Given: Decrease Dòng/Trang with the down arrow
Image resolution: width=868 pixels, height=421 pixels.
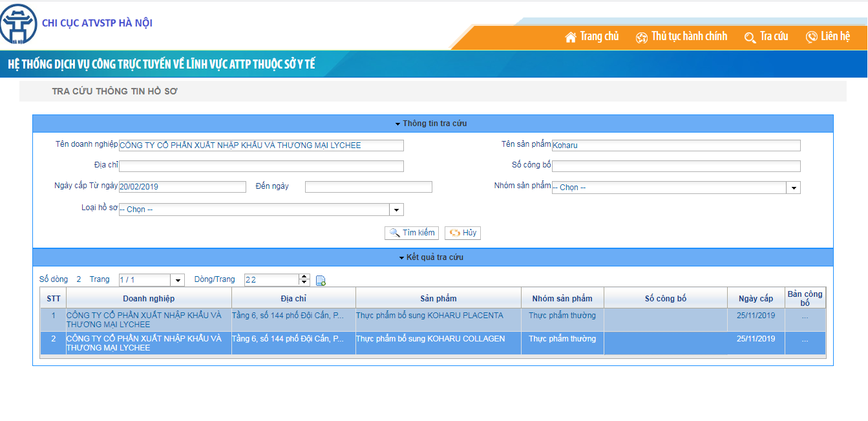Looking at the screenshot, I should tap(304, 283).
